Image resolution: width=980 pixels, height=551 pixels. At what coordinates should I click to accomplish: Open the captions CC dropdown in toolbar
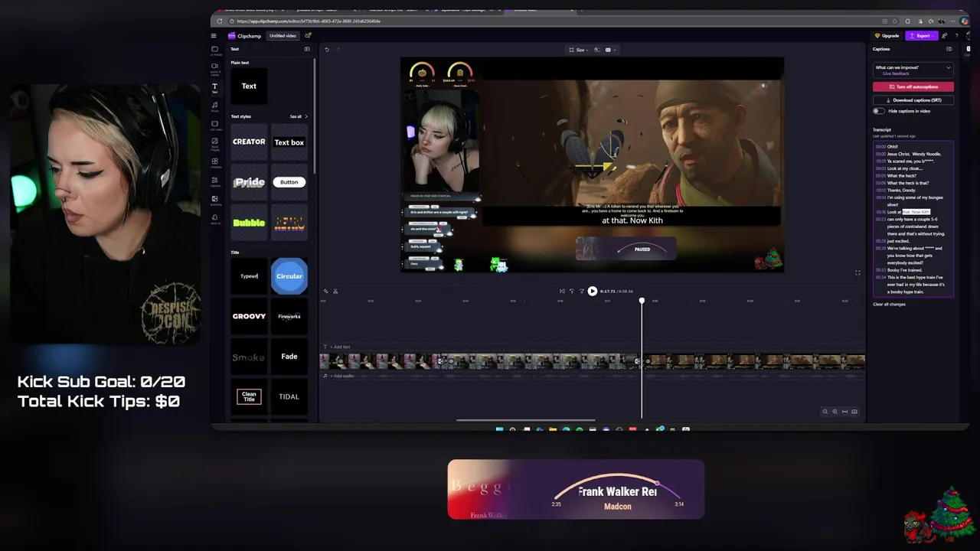point(610,50)
